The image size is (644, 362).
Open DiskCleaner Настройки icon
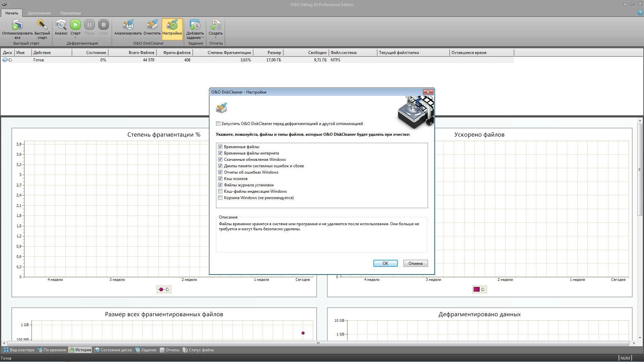172,25
